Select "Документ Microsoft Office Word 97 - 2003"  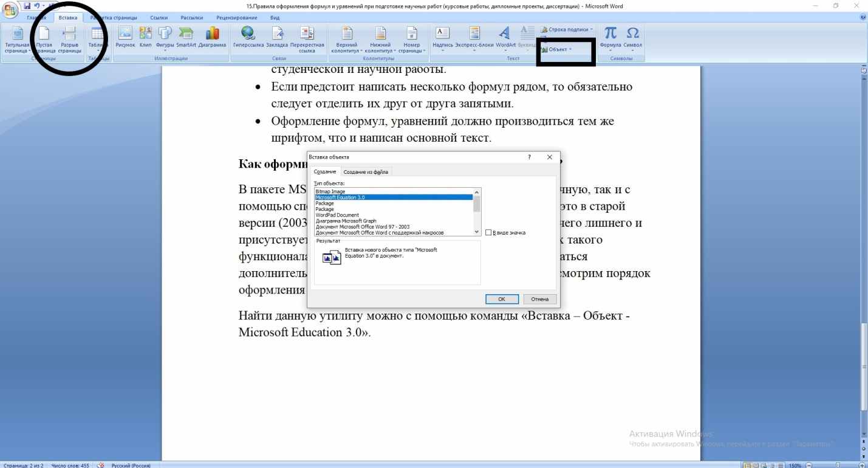click(x=394, y=227)
